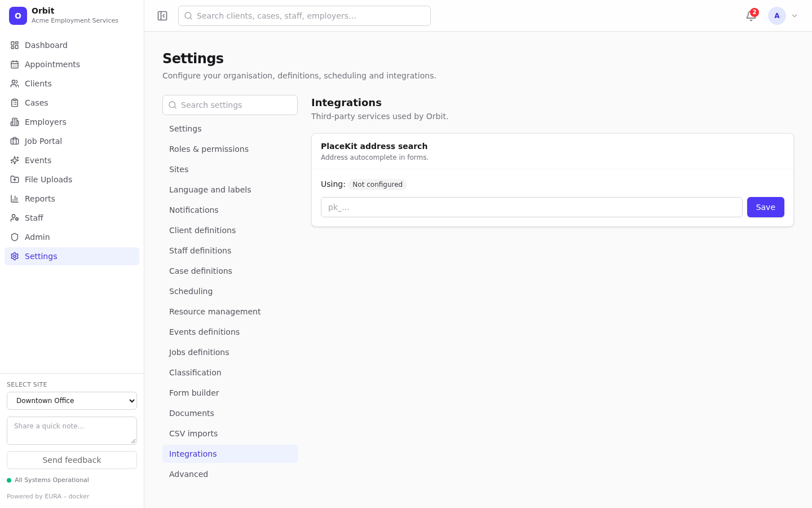This screenshot has width=812, height=508.
Task: Click the Cases clipboard icon
Action: (x=15, y=103)
